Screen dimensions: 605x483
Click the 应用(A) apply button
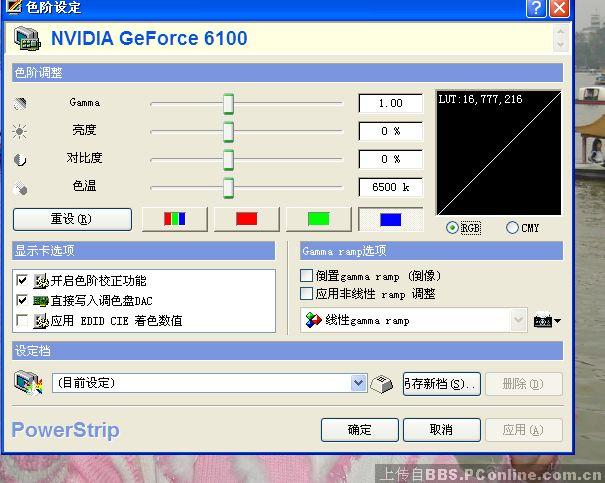tap(524, 430)
